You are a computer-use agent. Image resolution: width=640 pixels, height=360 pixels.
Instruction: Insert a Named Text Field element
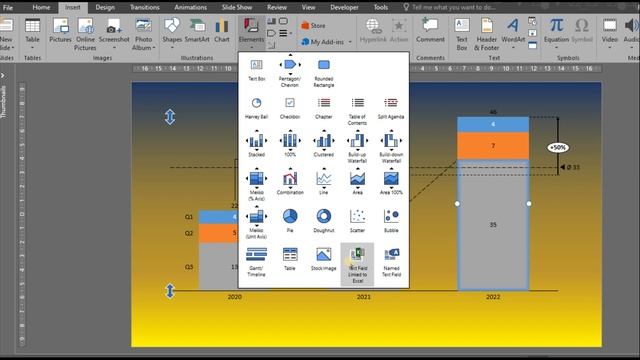[391, 262]
